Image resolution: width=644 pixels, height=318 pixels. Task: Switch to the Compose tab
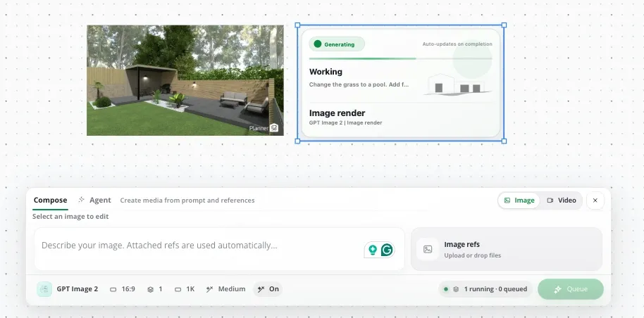coord(50,201)
